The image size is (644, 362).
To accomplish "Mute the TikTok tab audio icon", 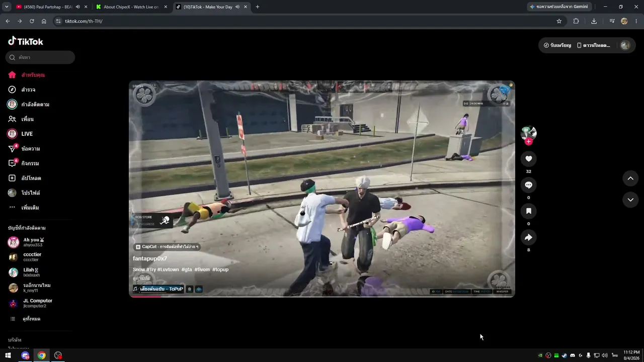I will tap(237, 7).
